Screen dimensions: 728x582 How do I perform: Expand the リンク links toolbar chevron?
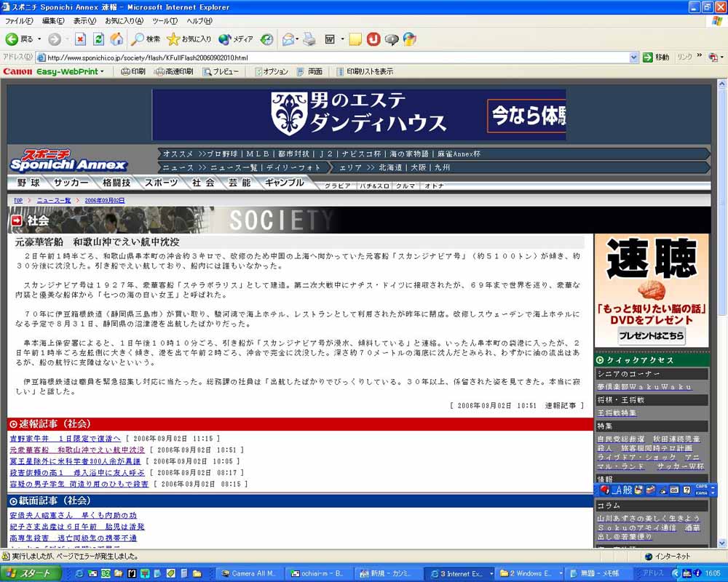(699, 56)
